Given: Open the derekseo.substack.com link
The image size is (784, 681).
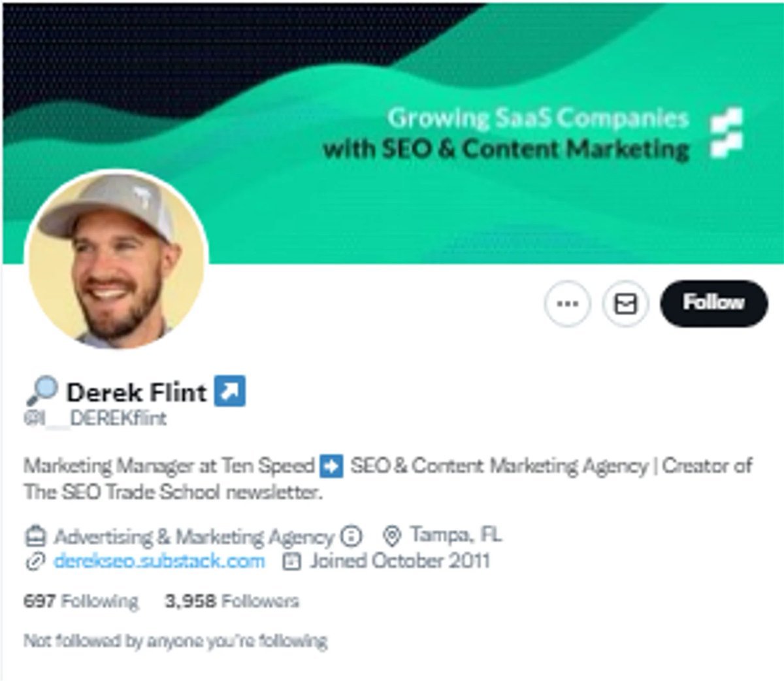Looking at the screenshot, I should [159, 561].
